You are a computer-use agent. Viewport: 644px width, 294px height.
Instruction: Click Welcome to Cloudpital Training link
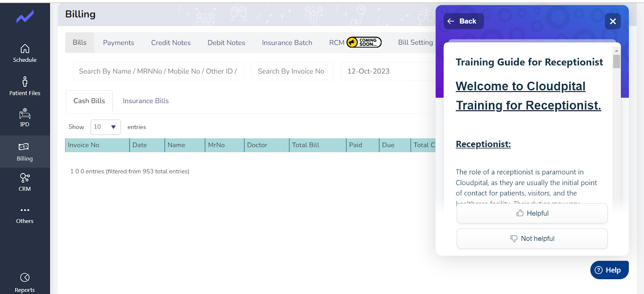tap(528, 96)
